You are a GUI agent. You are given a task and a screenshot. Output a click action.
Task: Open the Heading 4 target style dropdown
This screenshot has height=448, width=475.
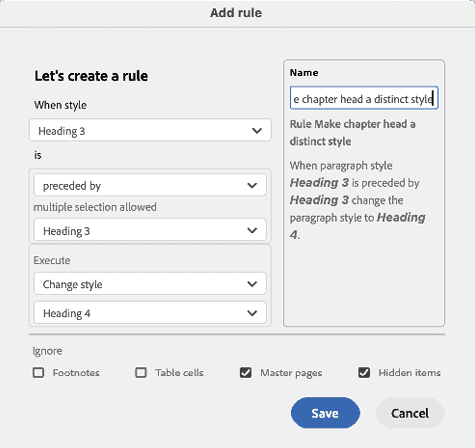150,313
